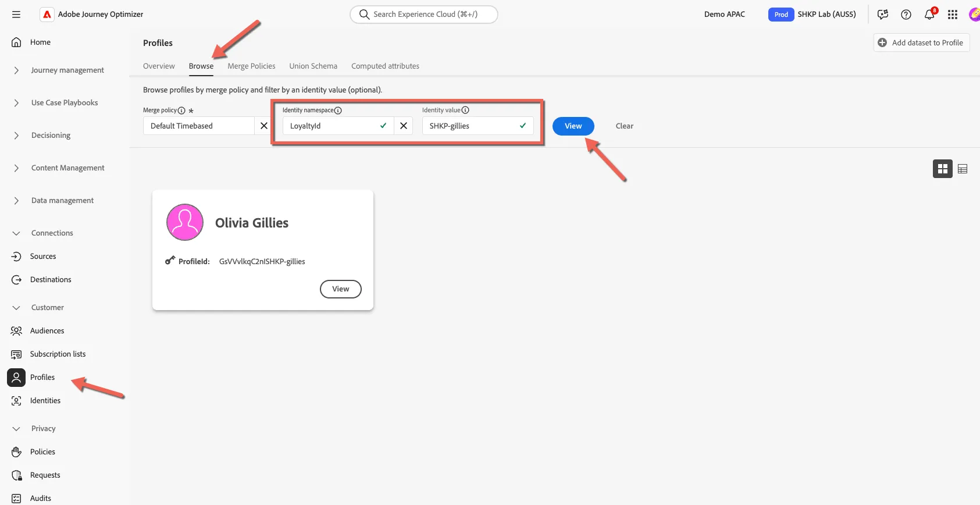Collapse the Privacy section
This screenshot has height=505, width=980.
click(x=16, y=428)
